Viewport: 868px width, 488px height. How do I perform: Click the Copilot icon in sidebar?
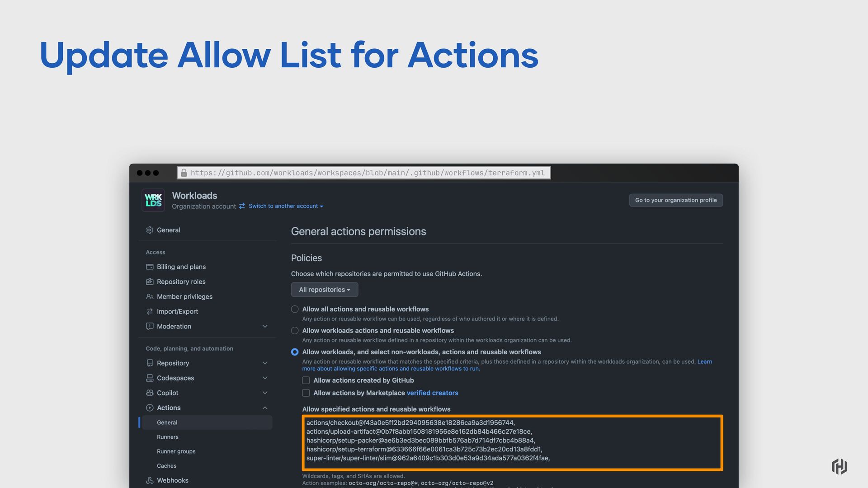150,393
